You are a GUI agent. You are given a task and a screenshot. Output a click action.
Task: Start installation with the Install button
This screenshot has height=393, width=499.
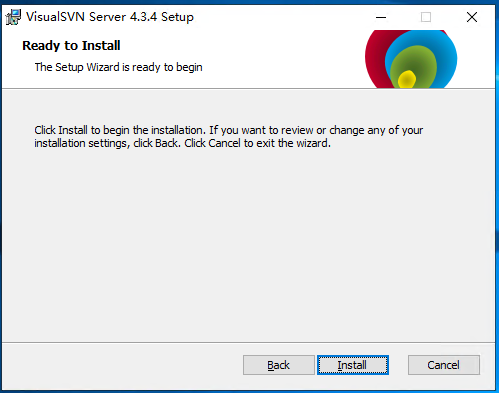coord(353,365)
